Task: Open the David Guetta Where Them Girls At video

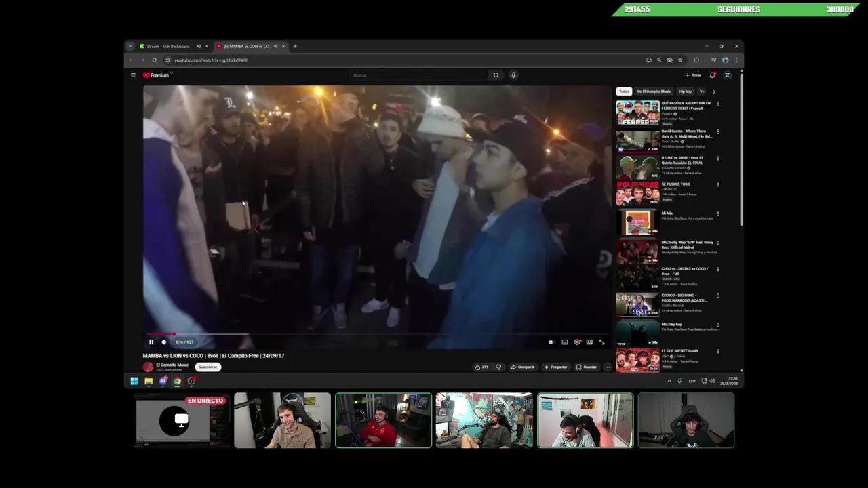Action: (x=637, y=141)
